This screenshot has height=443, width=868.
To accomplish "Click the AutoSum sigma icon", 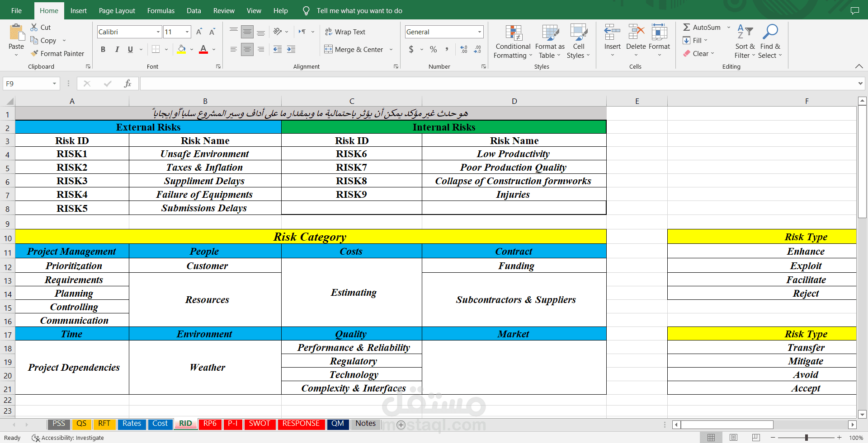I will (x=687, y=27).
